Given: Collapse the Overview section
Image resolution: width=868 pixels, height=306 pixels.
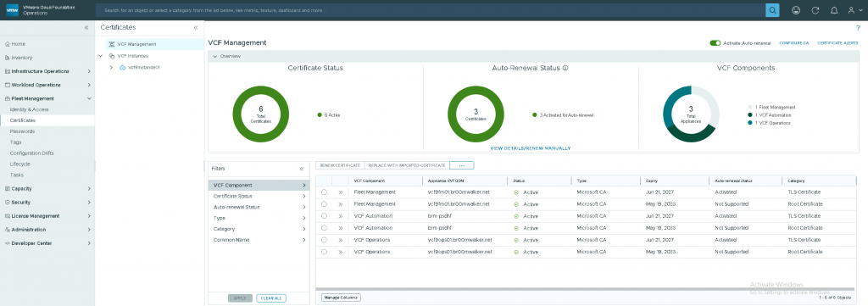Looking at the screenshot, I should click(214, 56).
